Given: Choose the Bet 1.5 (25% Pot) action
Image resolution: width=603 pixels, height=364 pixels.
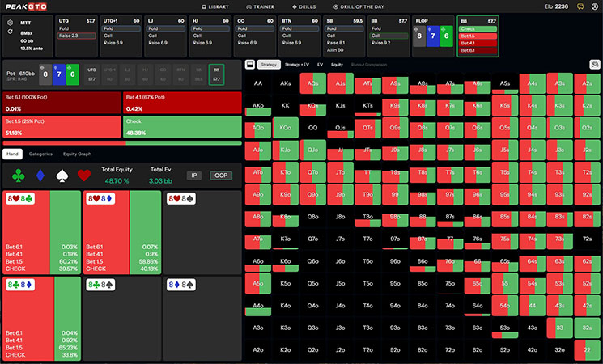Looking at the screenshot, I should pyautogui.click(x=62, y=126).
